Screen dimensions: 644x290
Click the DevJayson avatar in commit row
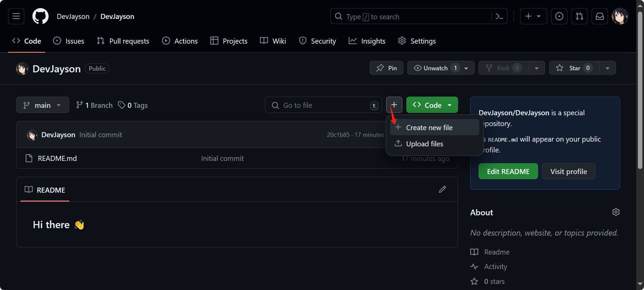32,135
